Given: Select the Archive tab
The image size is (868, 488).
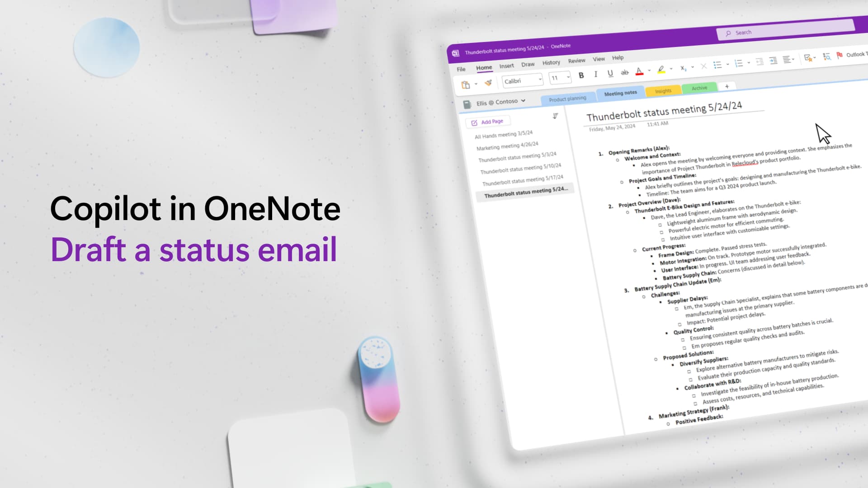Looking at the screenshot, I should pos(699,88).
